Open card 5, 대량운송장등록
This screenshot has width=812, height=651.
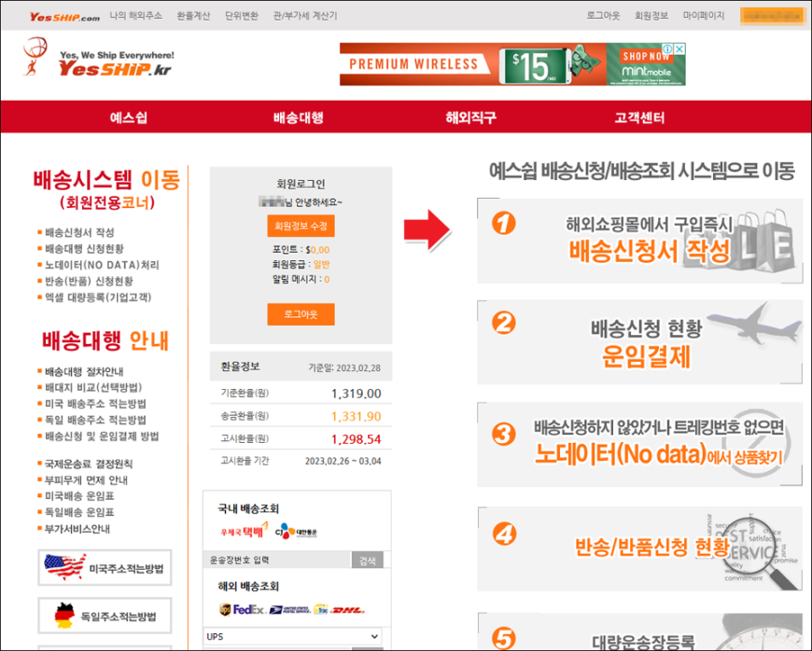click(640, 631)
